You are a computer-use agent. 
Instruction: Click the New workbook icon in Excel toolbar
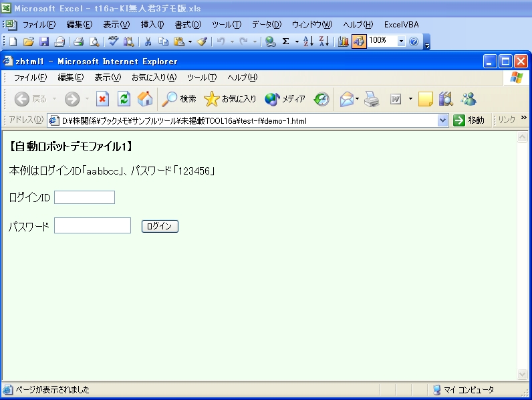(13, 41)
